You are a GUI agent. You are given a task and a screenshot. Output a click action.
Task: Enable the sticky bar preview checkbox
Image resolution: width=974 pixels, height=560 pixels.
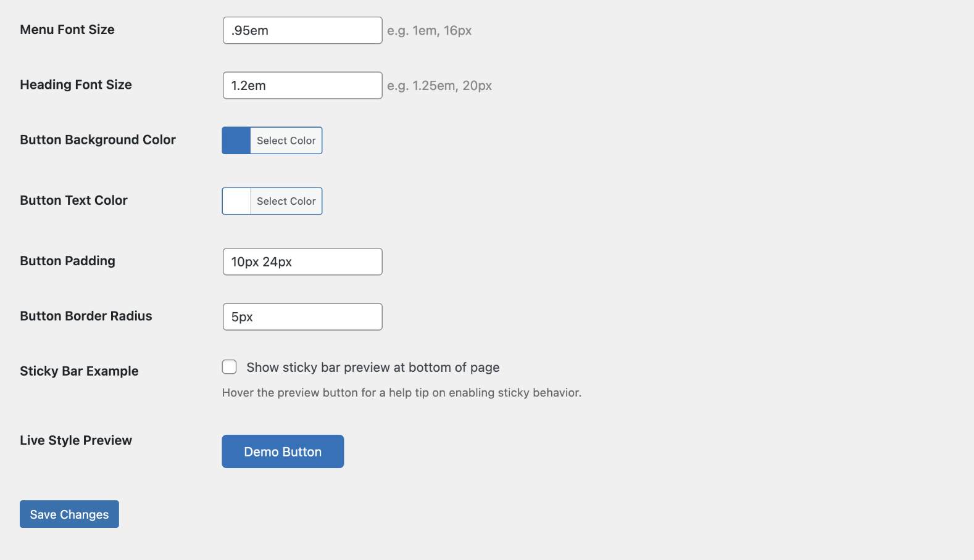click(x=230, y=367)
